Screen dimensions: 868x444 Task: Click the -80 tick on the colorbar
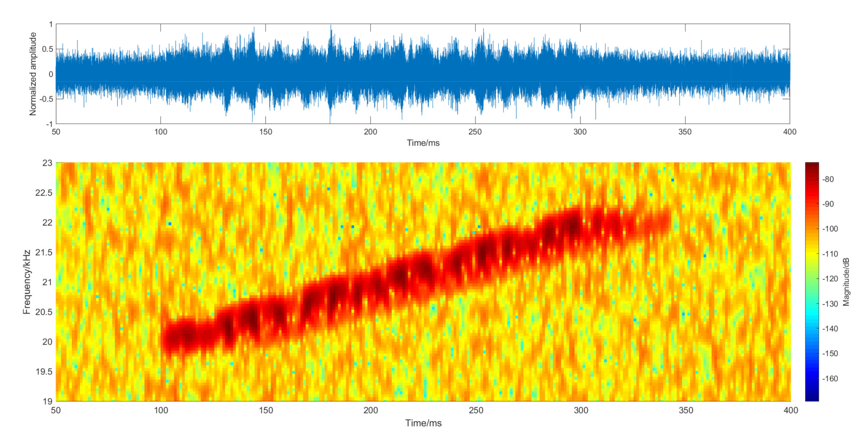pos(828,179)
